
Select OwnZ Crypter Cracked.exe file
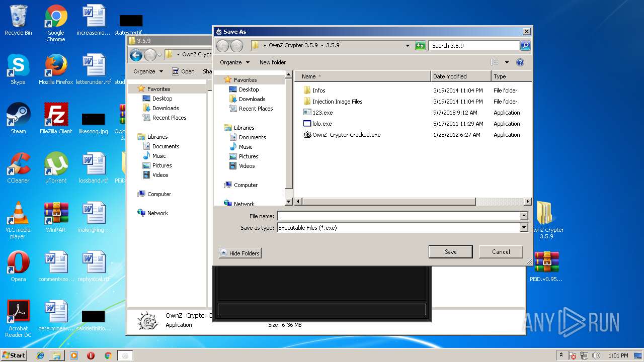pyautogui.click(x=347, y=135)
